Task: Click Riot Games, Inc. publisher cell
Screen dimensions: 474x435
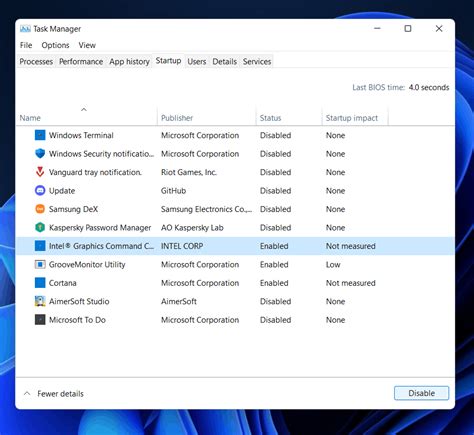Action: (x=189, y=172)
